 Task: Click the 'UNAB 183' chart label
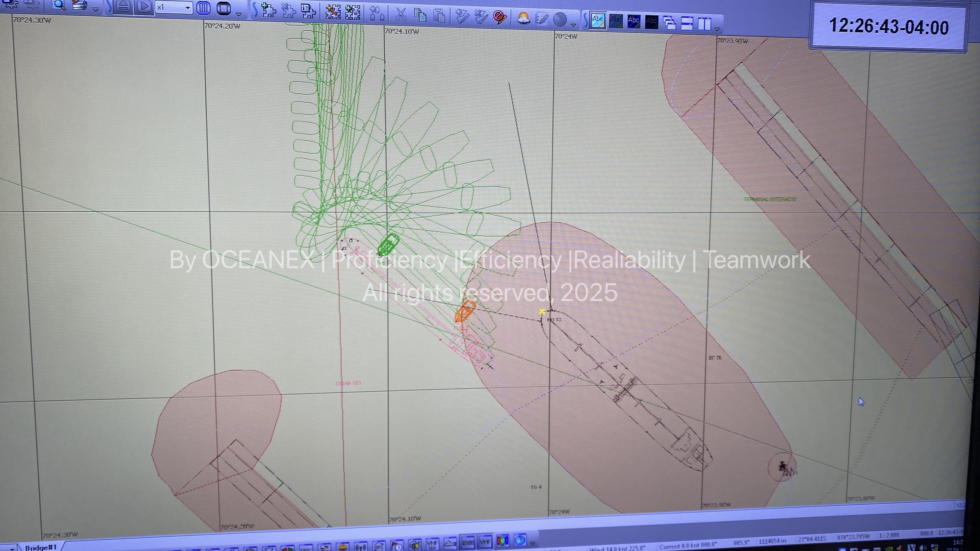pos(348,383)
